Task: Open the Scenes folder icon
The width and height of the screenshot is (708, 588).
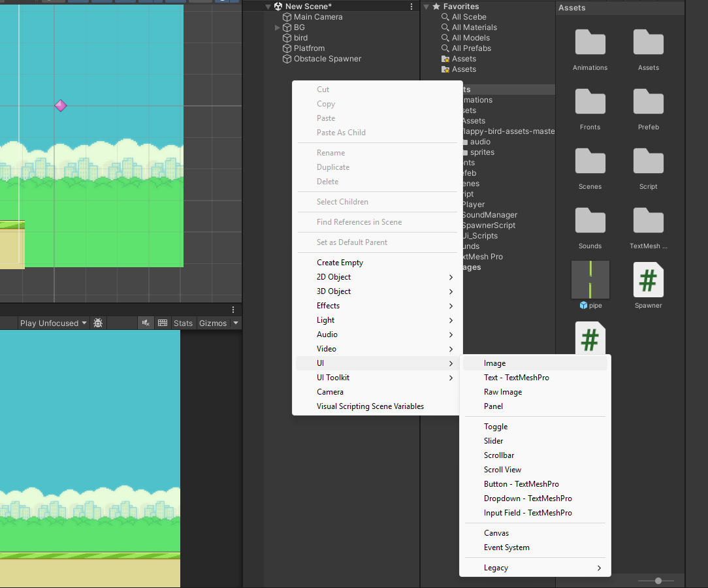Action: coord(590,161)
